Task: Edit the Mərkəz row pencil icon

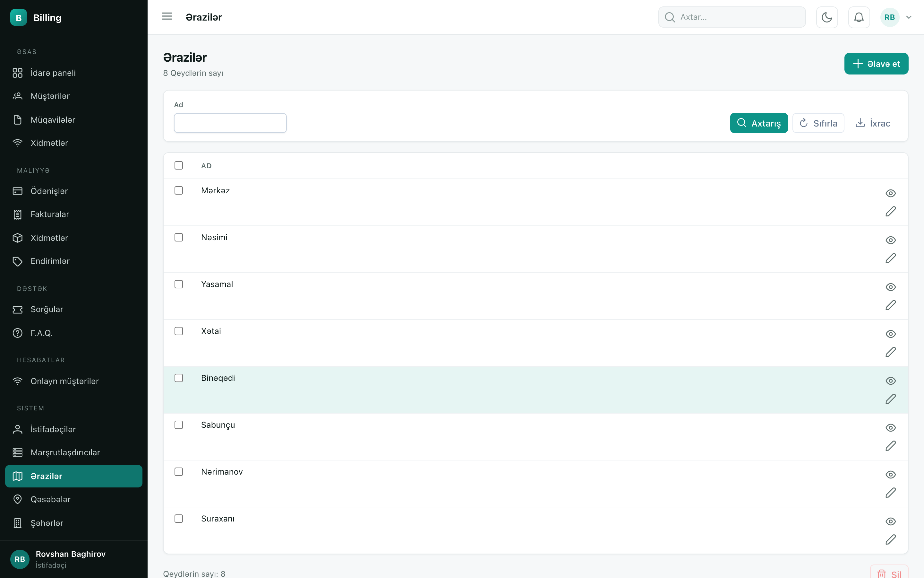Action: (890, 211)
